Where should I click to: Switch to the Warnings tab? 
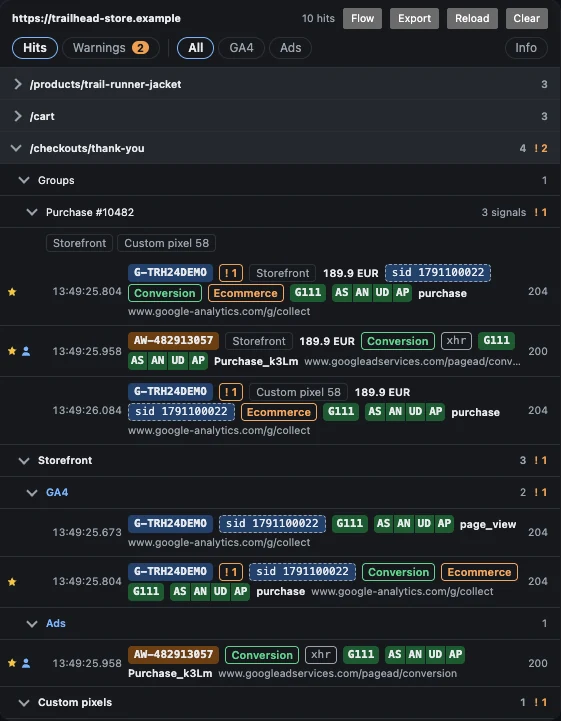(x=111, y=48)
